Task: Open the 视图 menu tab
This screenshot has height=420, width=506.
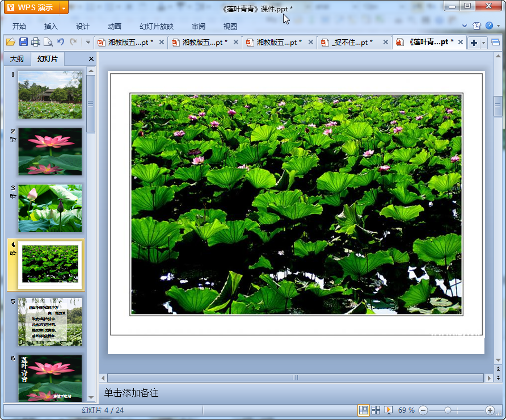Action: (230, 27)
